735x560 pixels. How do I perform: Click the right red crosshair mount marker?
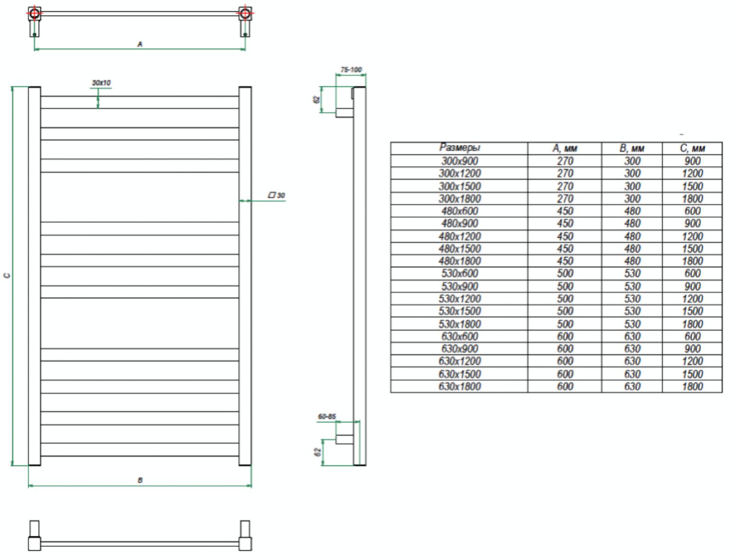(245, 13)
